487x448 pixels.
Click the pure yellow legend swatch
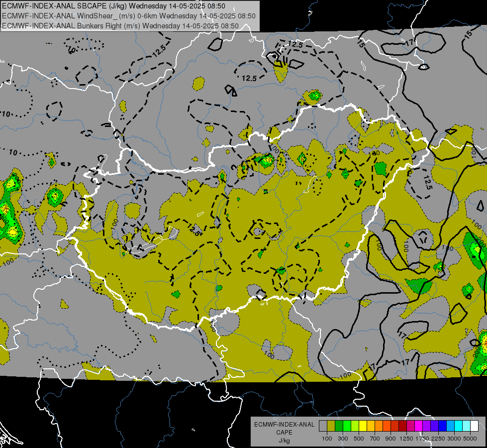click(363, 426)
